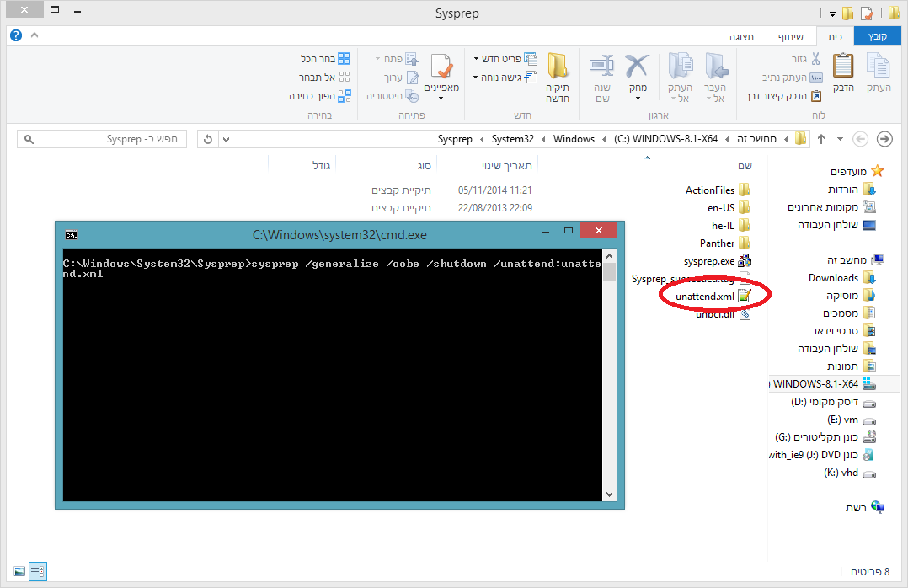Select the unbcl.dll file
The image size is (908, 588).
(723, 314)
